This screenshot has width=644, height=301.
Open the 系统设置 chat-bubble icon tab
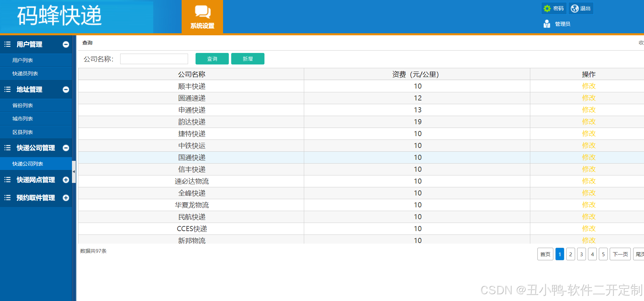(x=202, y=17)
